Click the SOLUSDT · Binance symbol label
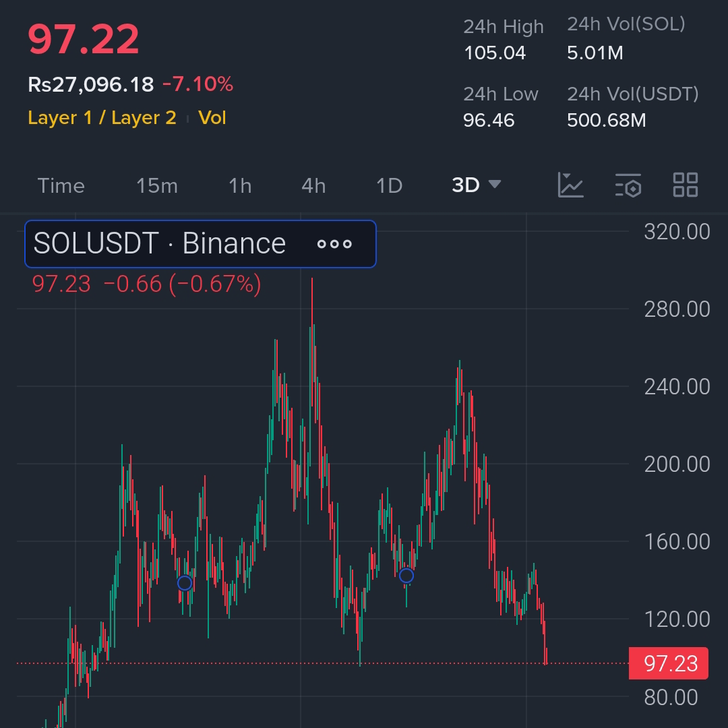Image resolution: width=728 pixels, height=728 pixels. 159,243
